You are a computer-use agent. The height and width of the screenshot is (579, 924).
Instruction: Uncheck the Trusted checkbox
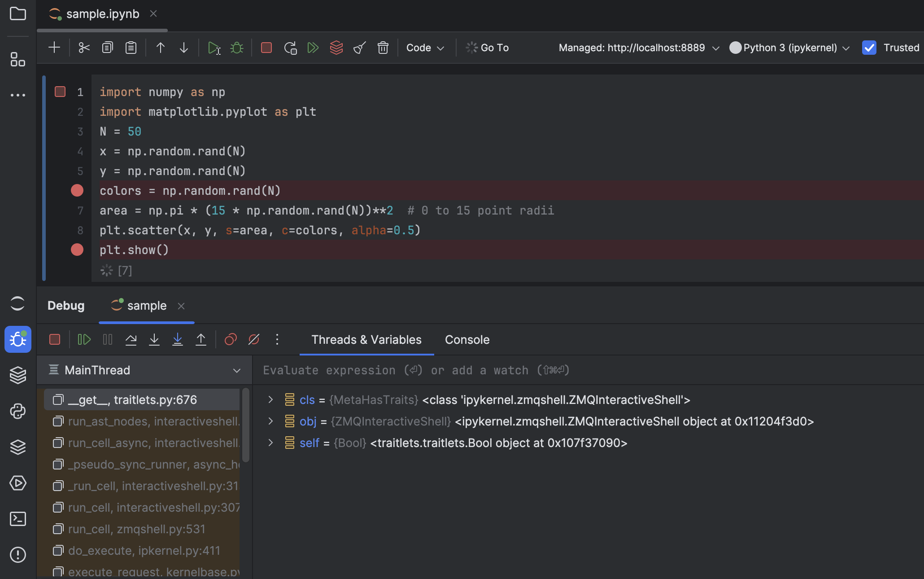point(869,48)
